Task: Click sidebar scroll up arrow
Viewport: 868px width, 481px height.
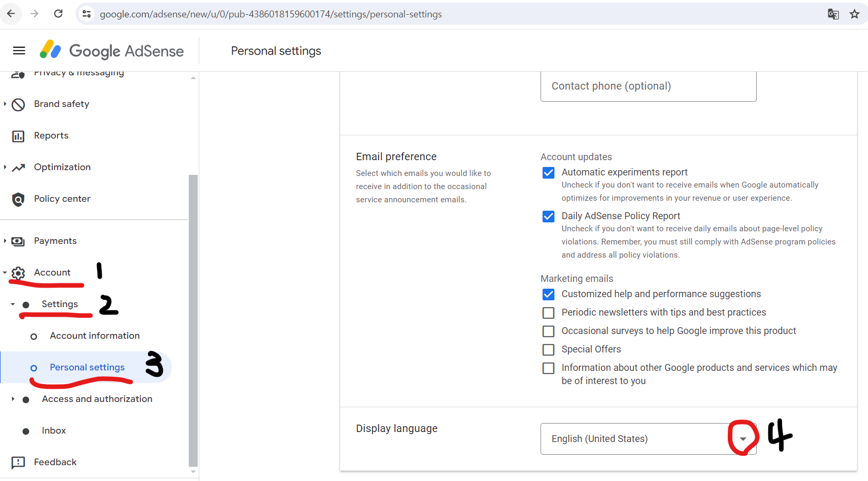Action: tap(193, 77)
